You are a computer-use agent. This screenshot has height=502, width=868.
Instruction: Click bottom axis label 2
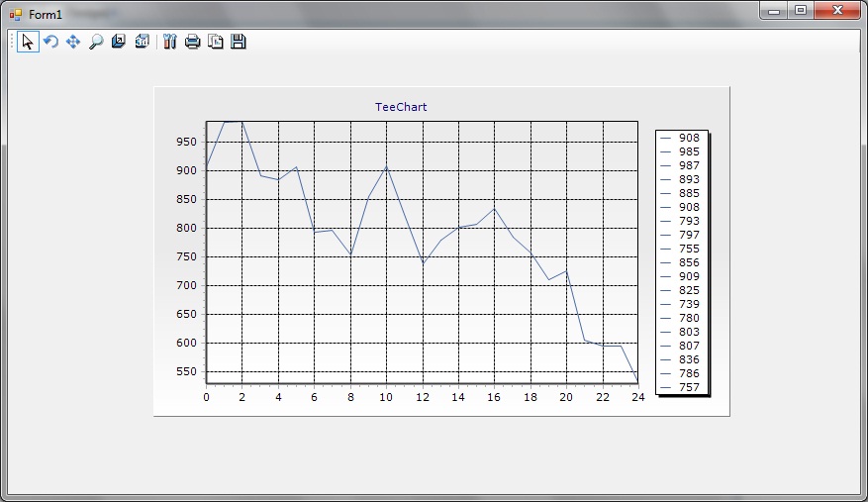[x=241, y=397]
